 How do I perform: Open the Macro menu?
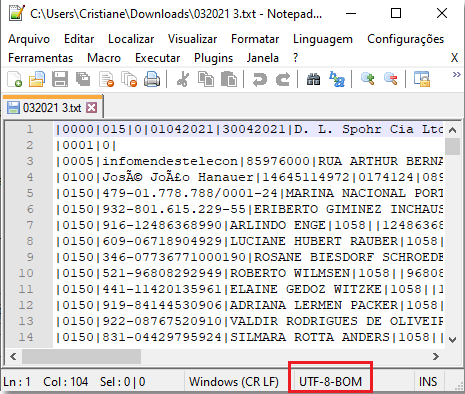(x=104, y=58)
